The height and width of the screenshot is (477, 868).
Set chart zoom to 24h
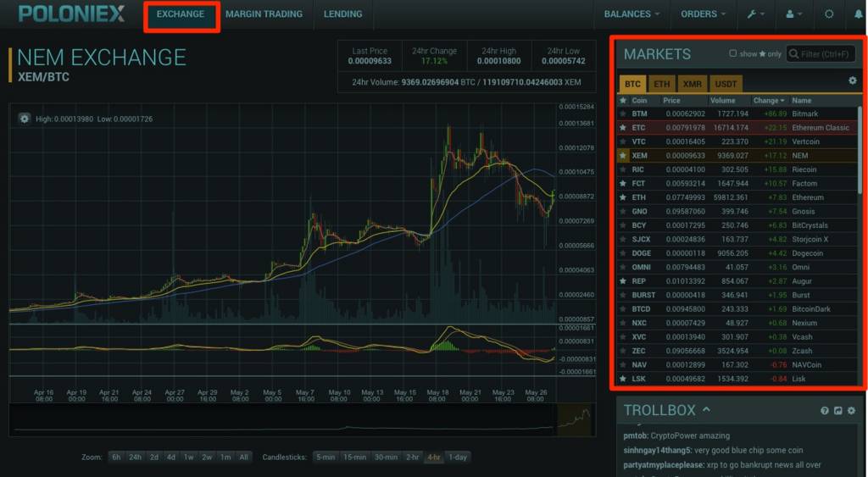pos(135,457)
